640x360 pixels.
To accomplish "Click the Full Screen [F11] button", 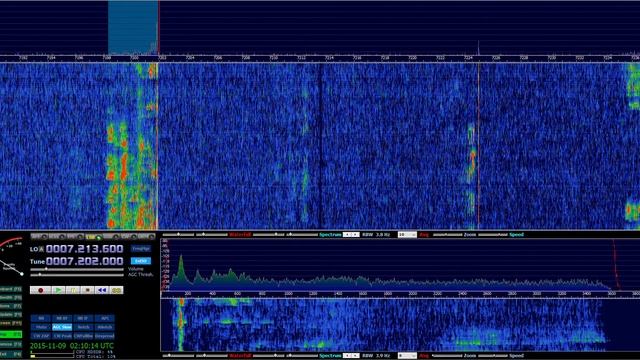I will coord(11,323).
